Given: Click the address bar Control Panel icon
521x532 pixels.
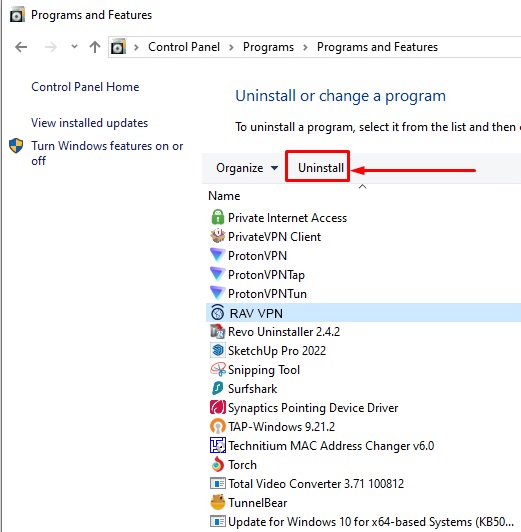Looking at the screenshot, I should [x=118, y=47].
